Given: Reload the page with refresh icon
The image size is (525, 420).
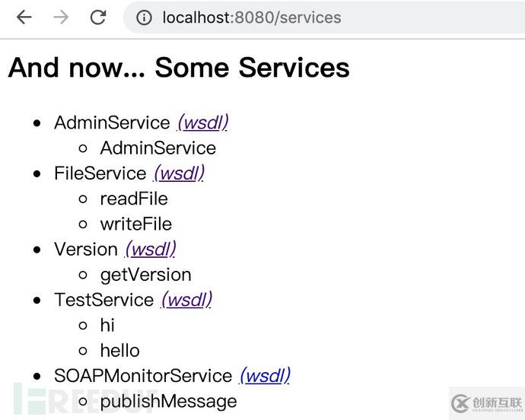Looking at the screenshot, I should point(98,17).
